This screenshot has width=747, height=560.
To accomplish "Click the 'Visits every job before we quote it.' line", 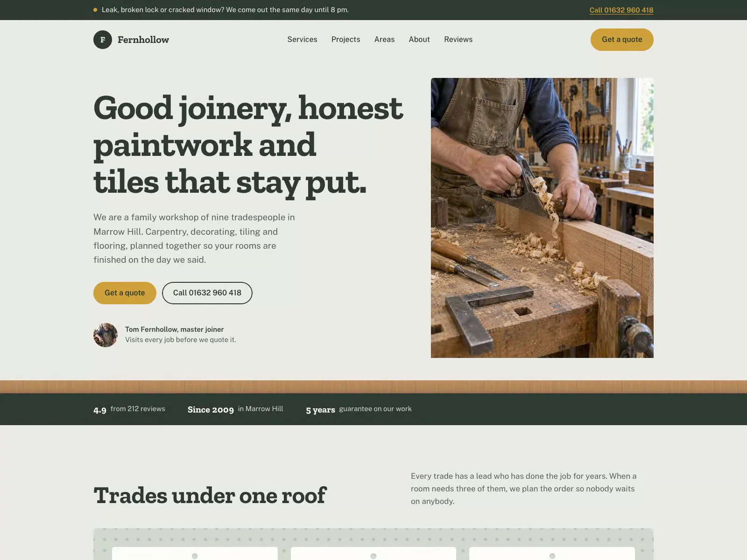I will 181,340.
